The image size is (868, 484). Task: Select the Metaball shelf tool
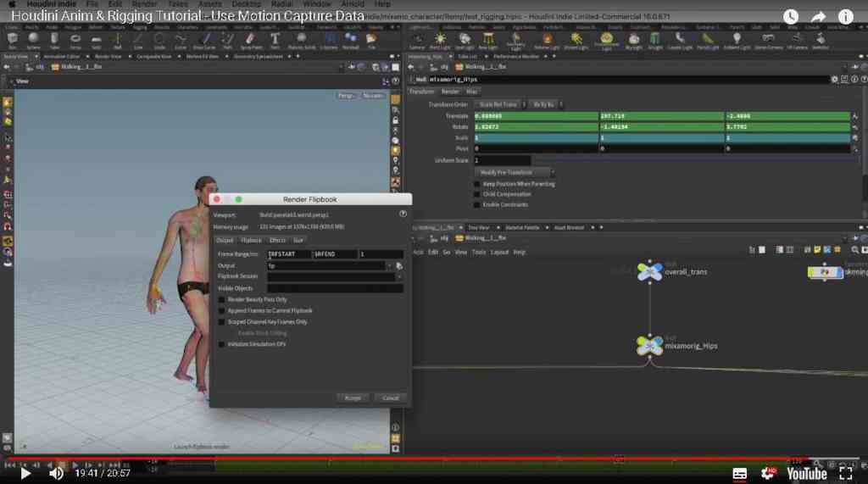pyautogui.click(x=350, y=39)
